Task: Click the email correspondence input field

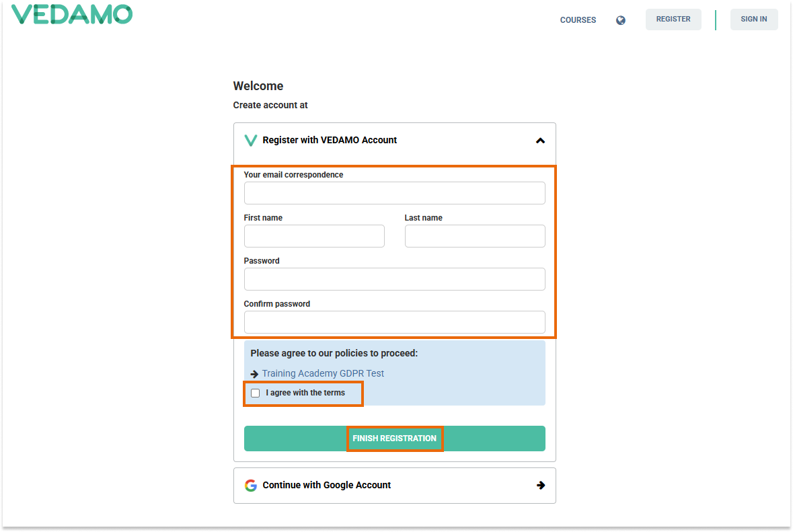Action: pos(394,193)
